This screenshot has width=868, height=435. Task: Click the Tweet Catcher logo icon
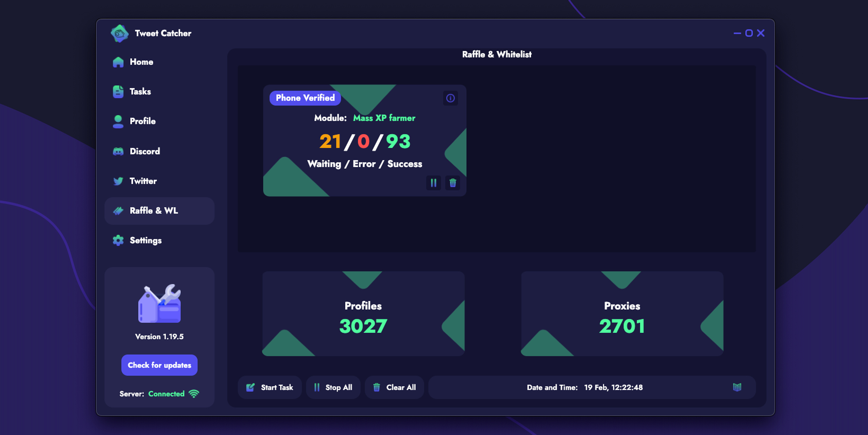coord(119,33)
